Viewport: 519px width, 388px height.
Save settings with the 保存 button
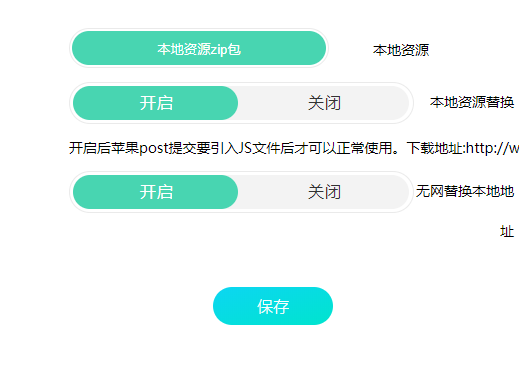(273, 306)
